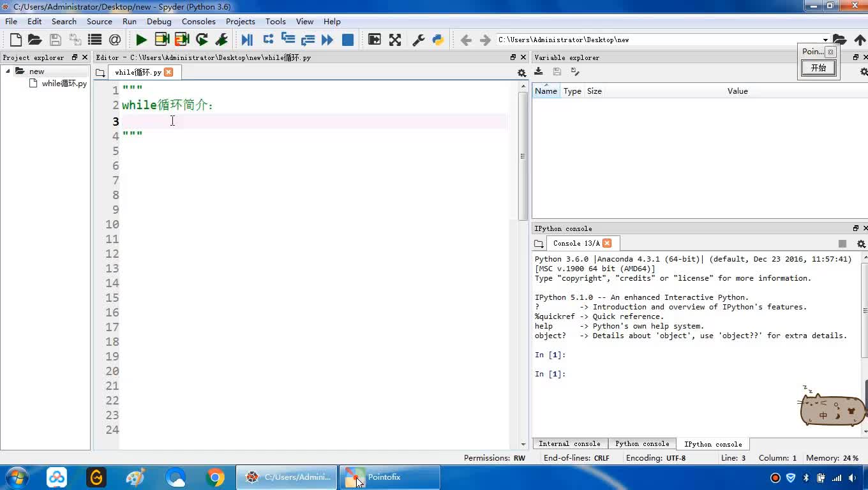Toggle fullscreen mode from the toolbar
This screenshot has height=490, width=868.
395,40
